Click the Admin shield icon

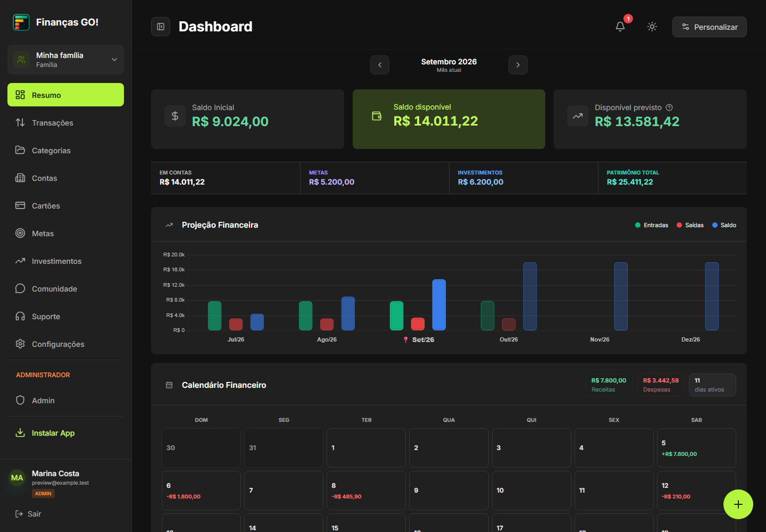[20, 400]
